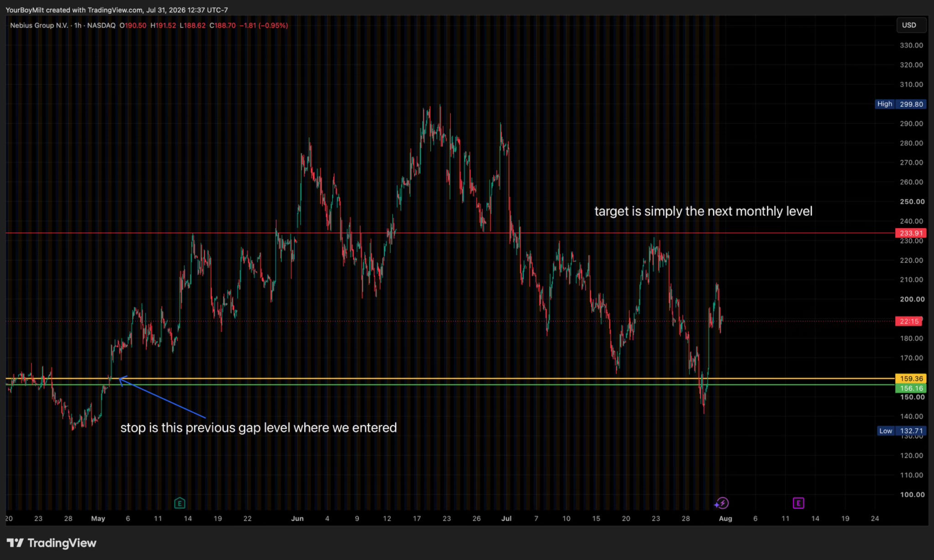The image size is (934, 560).
Task: Click 120.00 on the price axis
Action: [911, 456]
